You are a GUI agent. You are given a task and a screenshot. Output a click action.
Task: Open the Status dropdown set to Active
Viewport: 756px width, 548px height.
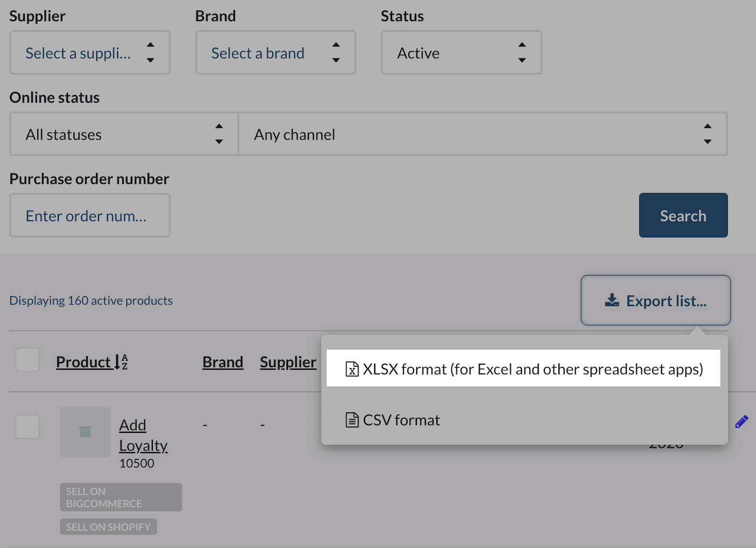click(461, 52)
